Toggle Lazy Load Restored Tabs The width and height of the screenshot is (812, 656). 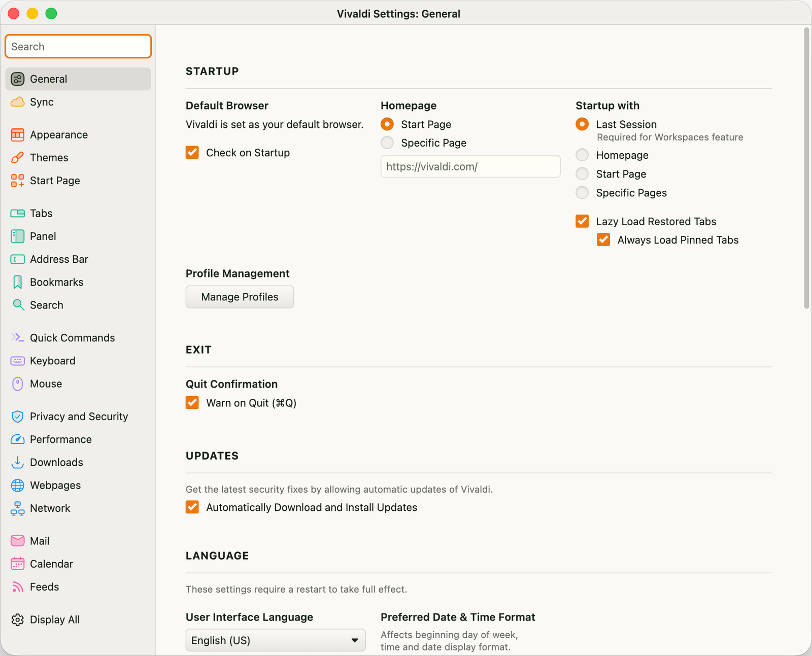point(582,221)
